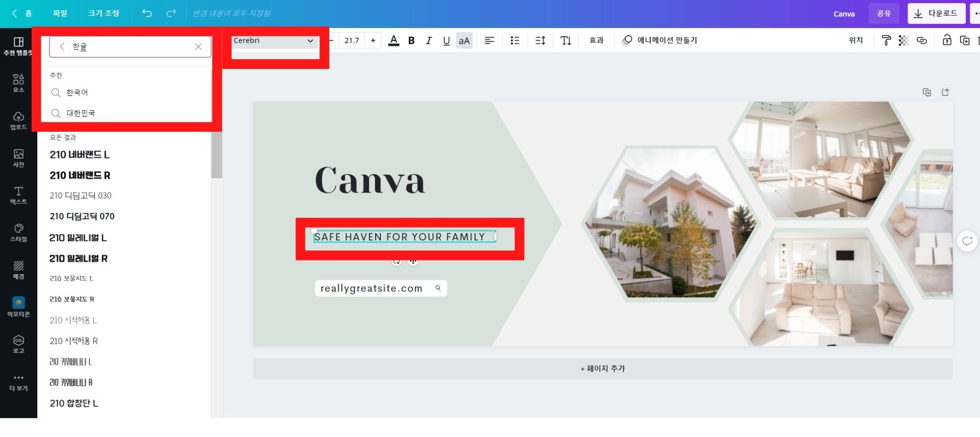Click the Add page (페이지 추가) bar
Screen dimensions: 980x437
(603, 369)
